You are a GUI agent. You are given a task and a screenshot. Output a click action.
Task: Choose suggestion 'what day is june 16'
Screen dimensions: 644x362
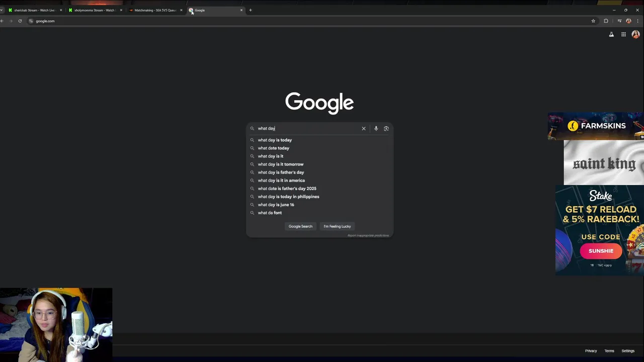319,205
